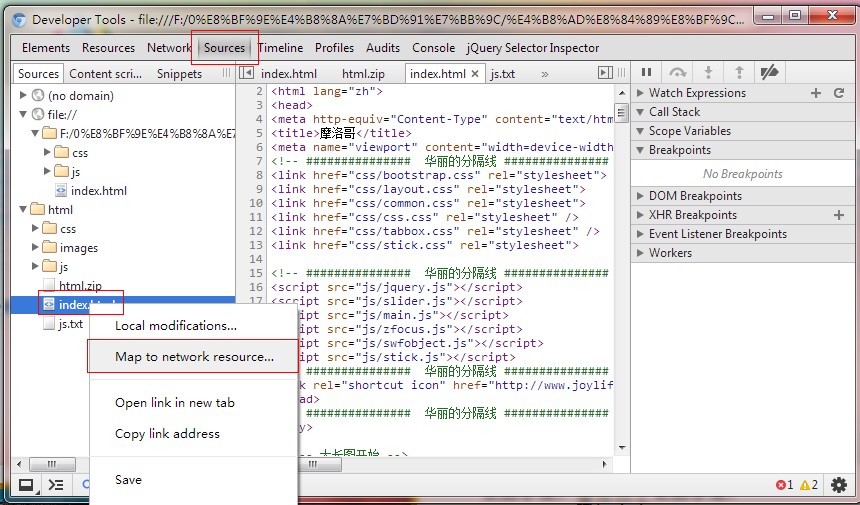Switch to Resources panel
This screenshot has height=505, width=860.
click(x=109, y=48)
